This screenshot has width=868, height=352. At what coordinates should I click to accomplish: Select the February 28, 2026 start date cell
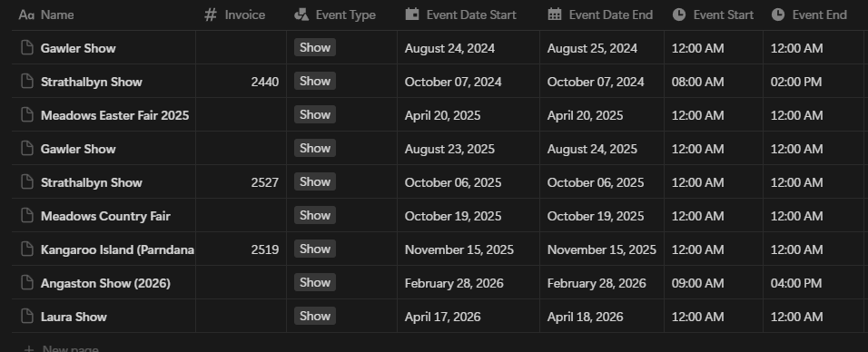[469, 283]
